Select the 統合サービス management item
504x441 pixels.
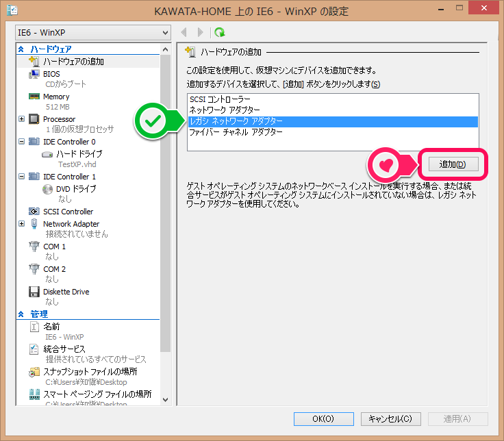(64, 349)
